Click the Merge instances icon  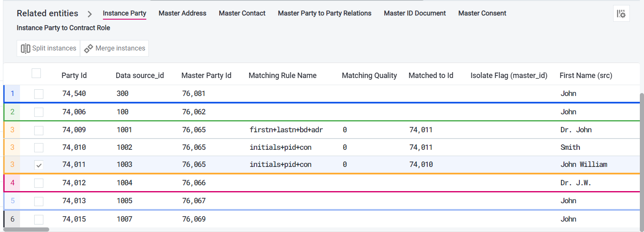pos(88,48)
